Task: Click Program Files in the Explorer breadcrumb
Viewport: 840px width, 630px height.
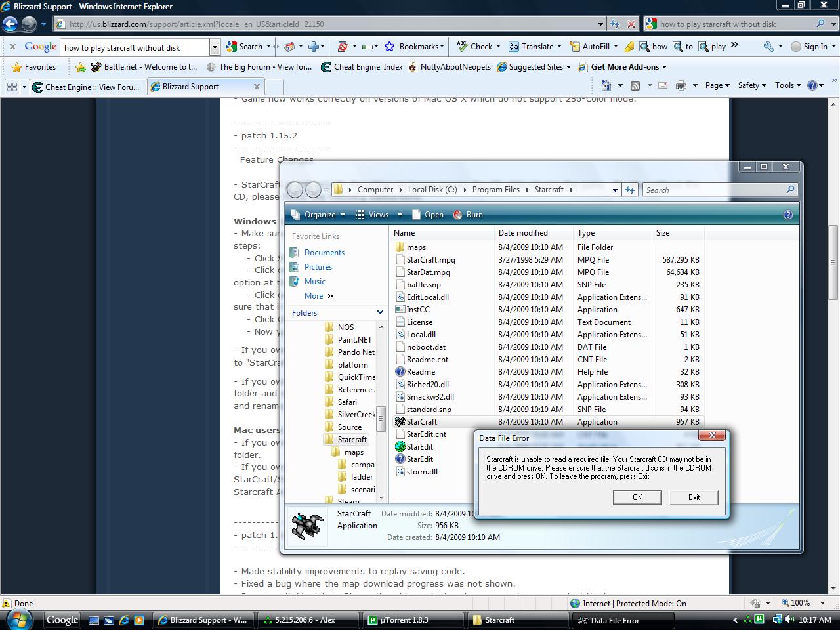Action: [x=495, y=190]
